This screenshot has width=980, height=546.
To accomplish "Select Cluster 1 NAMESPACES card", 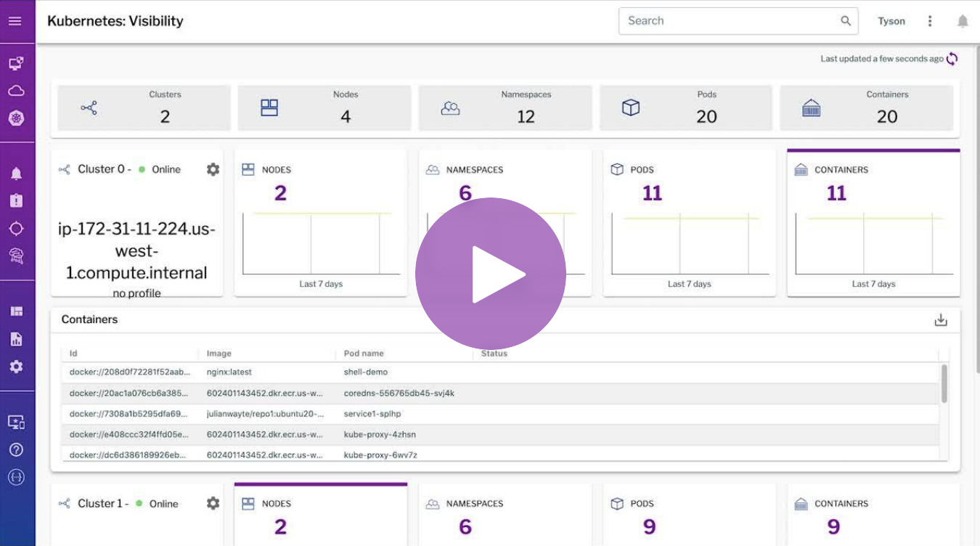I will (x=505, y=514).
